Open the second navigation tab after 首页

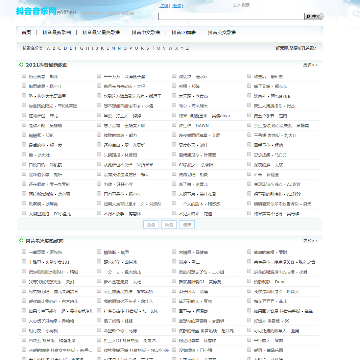click(x=101, y=33)
